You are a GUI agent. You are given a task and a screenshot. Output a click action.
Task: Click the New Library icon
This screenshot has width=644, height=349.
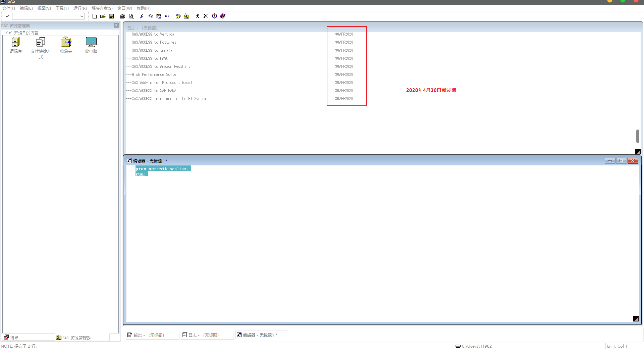point(178,16)
